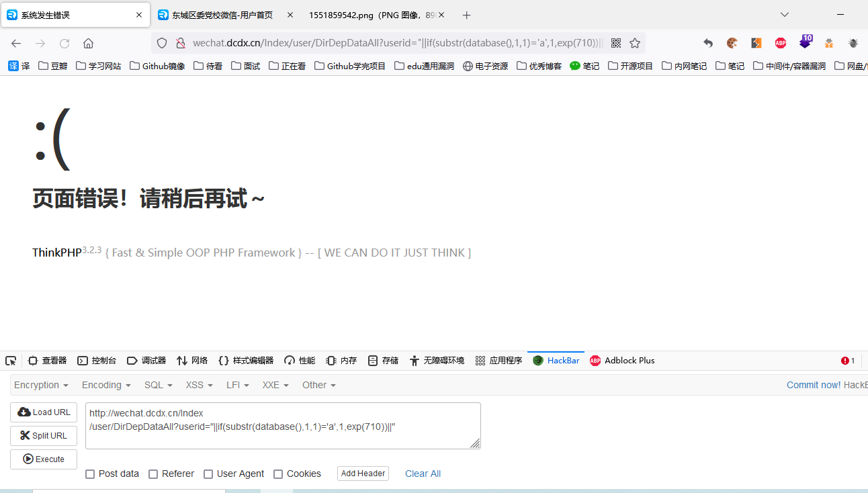Reload the current page

(x=64, y=43)
